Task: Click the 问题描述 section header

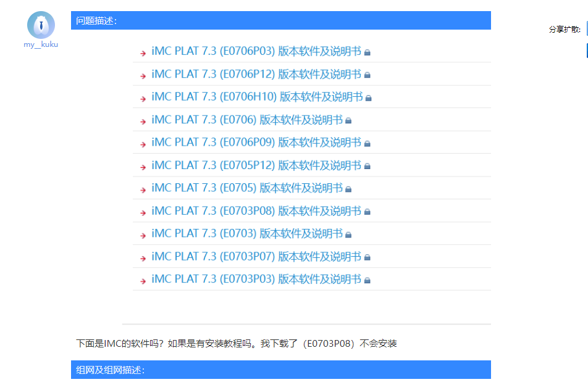Action: (281, 20)
